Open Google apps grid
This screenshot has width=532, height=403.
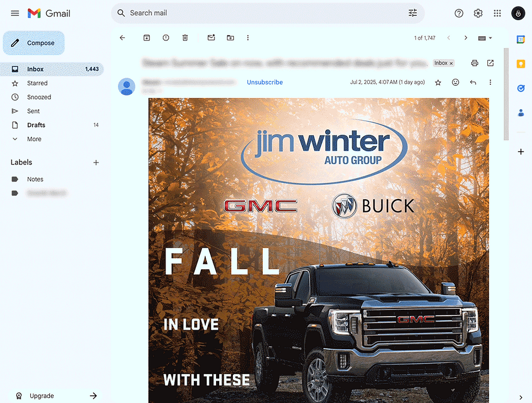point(497,13)
